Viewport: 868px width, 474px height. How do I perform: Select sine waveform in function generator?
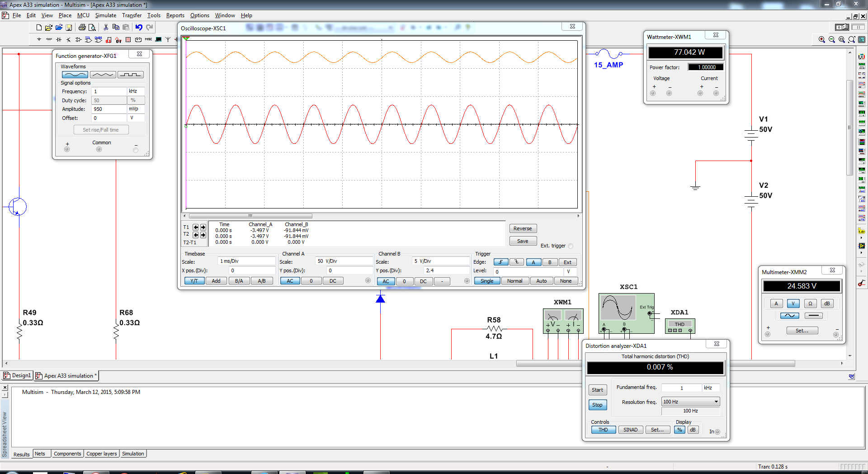75,75
